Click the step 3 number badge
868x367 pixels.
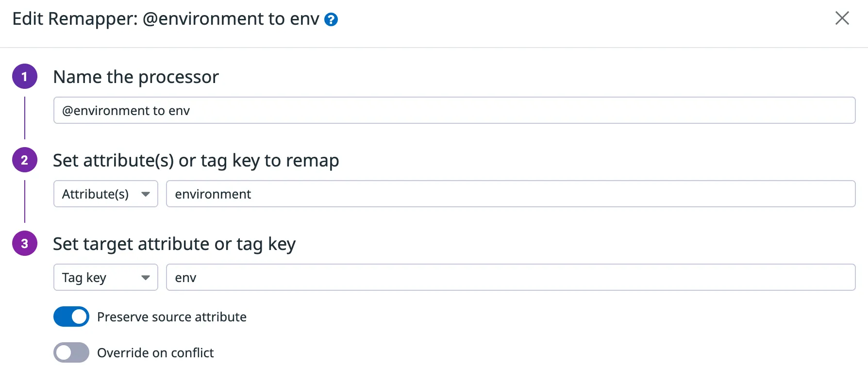pos(25,243)
